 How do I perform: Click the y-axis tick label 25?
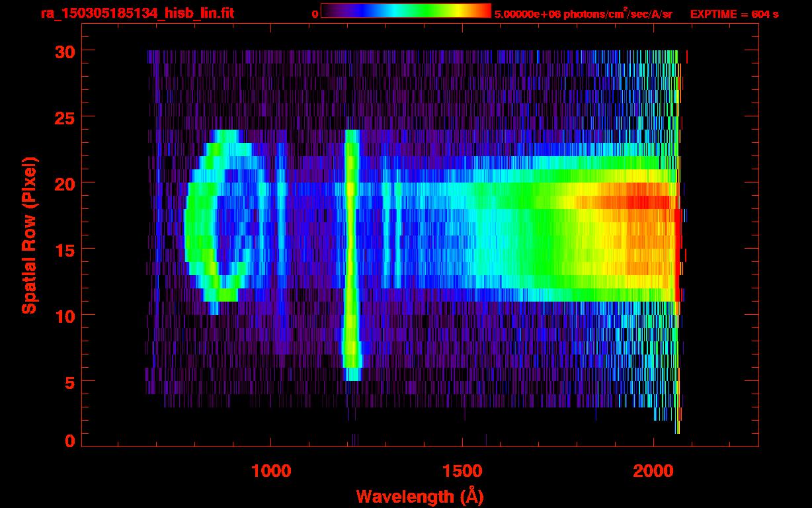pos(65,117)
